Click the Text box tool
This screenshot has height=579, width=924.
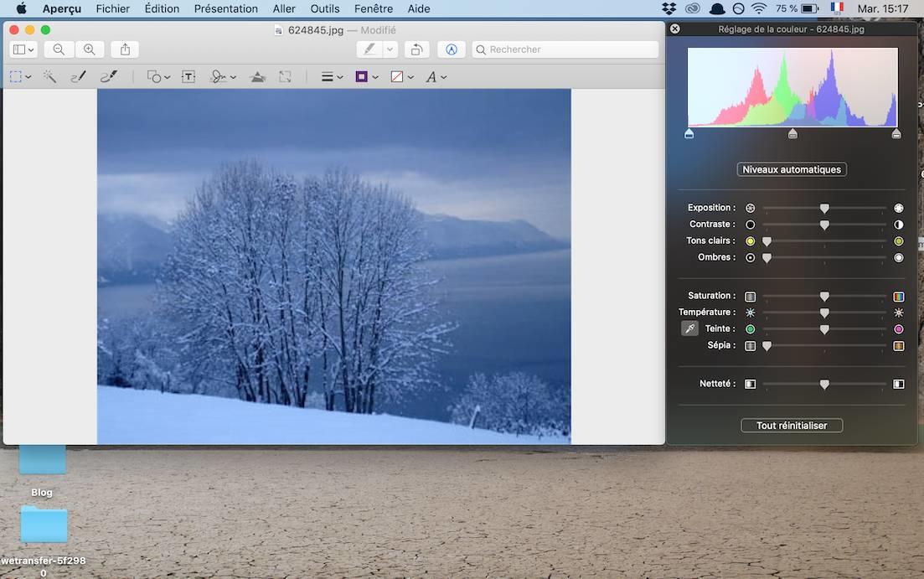point(188,76)
